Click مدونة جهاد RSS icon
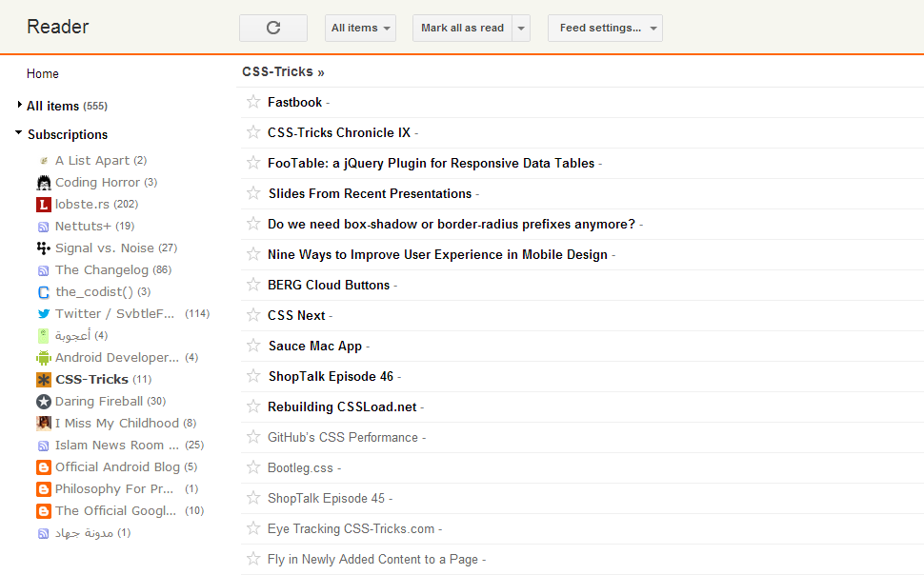 click(44, 534)
